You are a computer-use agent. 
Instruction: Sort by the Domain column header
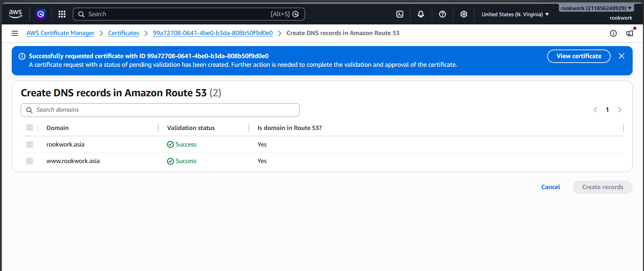(58, 128)
